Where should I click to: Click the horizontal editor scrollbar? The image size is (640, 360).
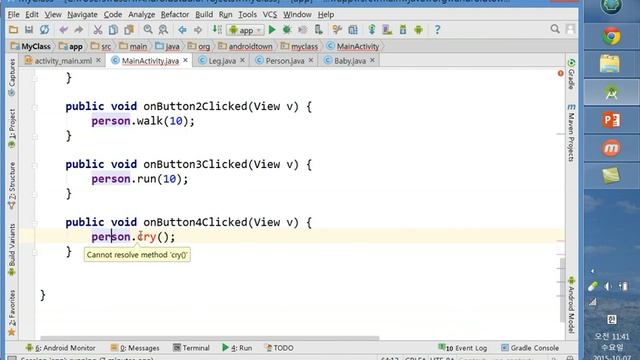[x=210, y=338]
